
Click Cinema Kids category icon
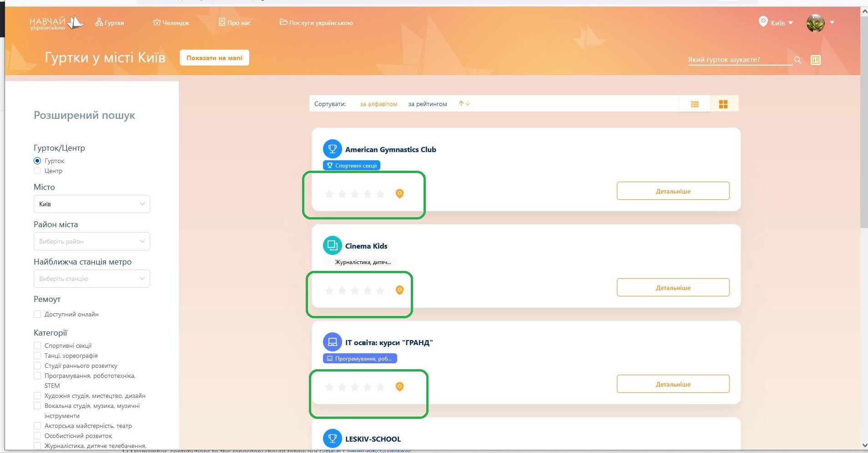pyautogui.click(x=332, y=245)
